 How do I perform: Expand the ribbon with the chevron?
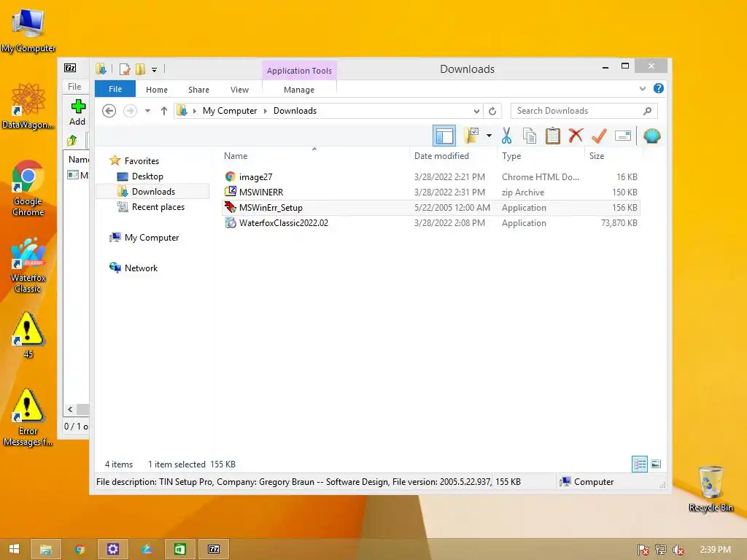pyautogui.click(x=642, y=88)
